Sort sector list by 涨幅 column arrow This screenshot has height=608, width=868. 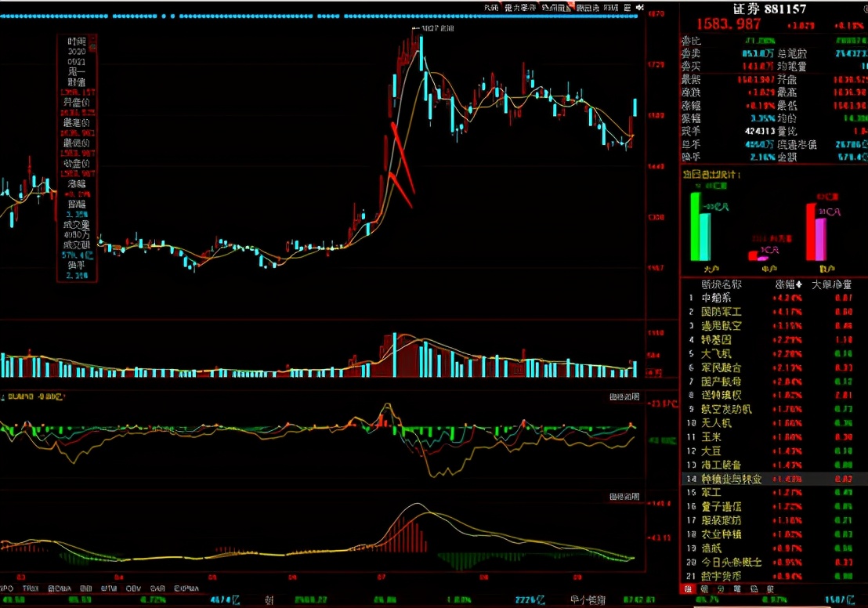click(798, 284)
